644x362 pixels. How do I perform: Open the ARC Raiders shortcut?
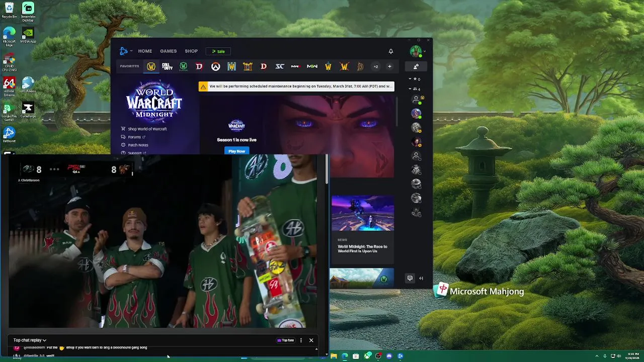pos(28,84)
